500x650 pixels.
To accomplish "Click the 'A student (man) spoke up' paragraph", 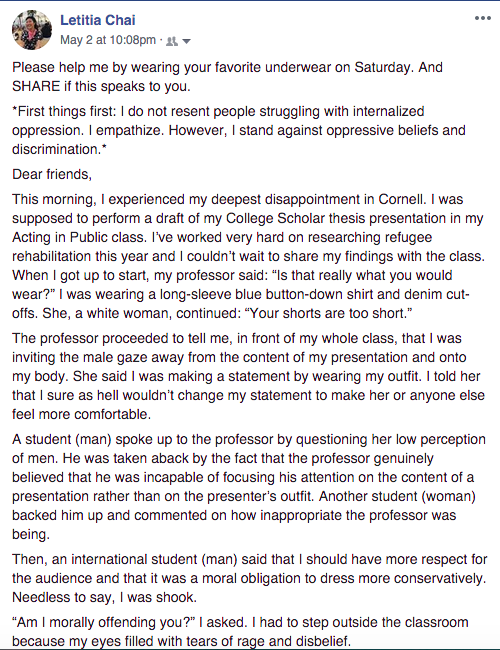I will click(249, 487).
